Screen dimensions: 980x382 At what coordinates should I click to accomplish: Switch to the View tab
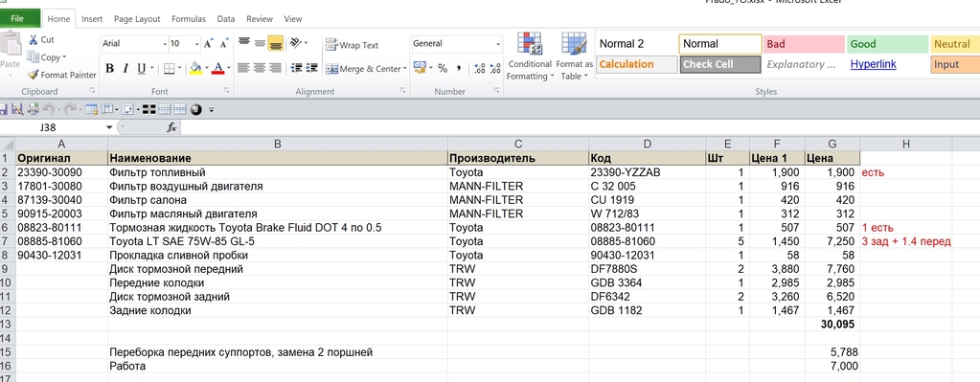coord(293,19)
